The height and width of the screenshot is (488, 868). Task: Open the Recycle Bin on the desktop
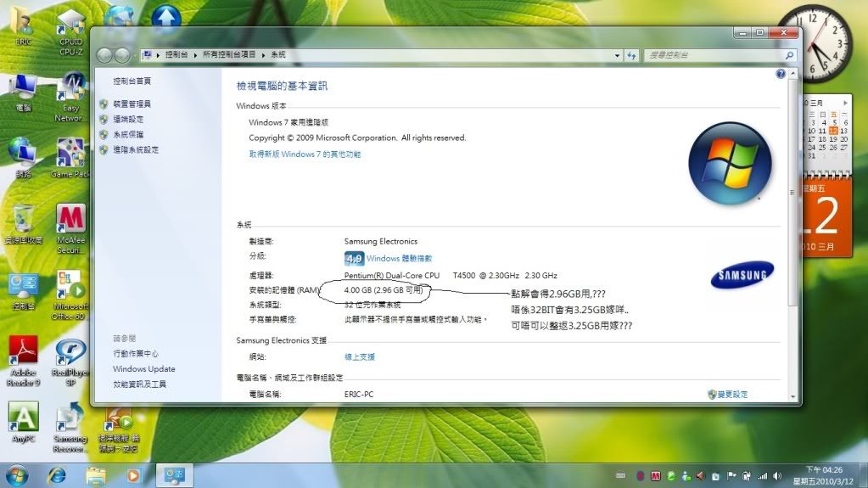tap(23, 225)
